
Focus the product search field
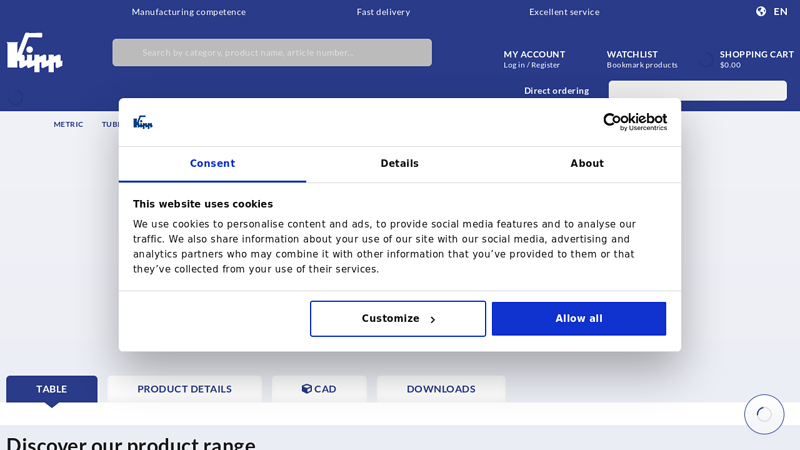pos(272,53)
